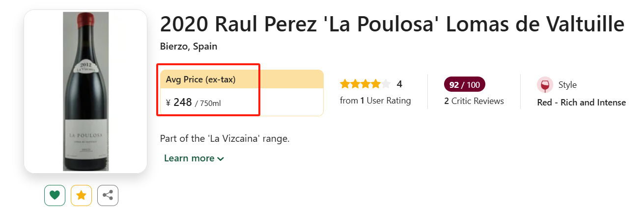Open the Learn more link text
Image resolution: width=644 pixels, height=207 pixels.
(189, 158)
